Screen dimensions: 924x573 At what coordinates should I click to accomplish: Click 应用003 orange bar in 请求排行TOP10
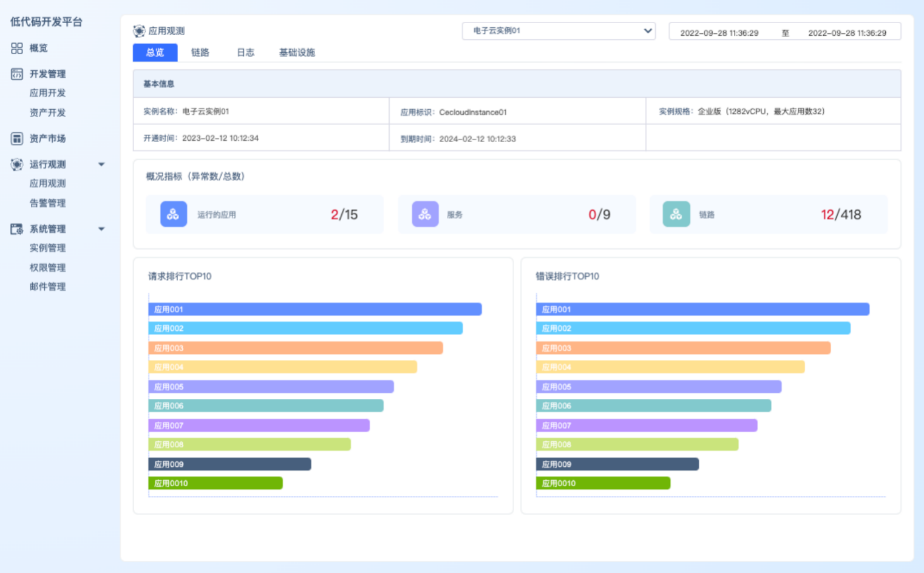(x=296, y=348)
